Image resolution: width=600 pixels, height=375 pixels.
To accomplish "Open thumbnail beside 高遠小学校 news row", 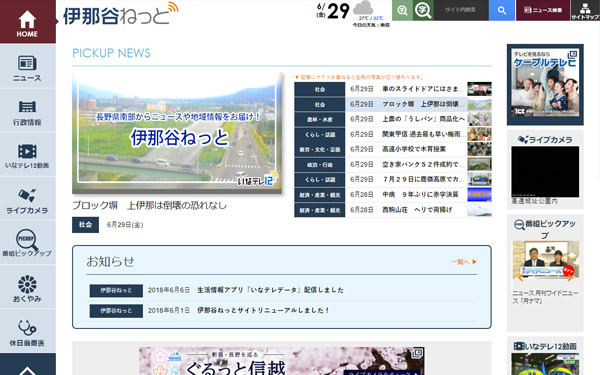I will click(479, 149).
